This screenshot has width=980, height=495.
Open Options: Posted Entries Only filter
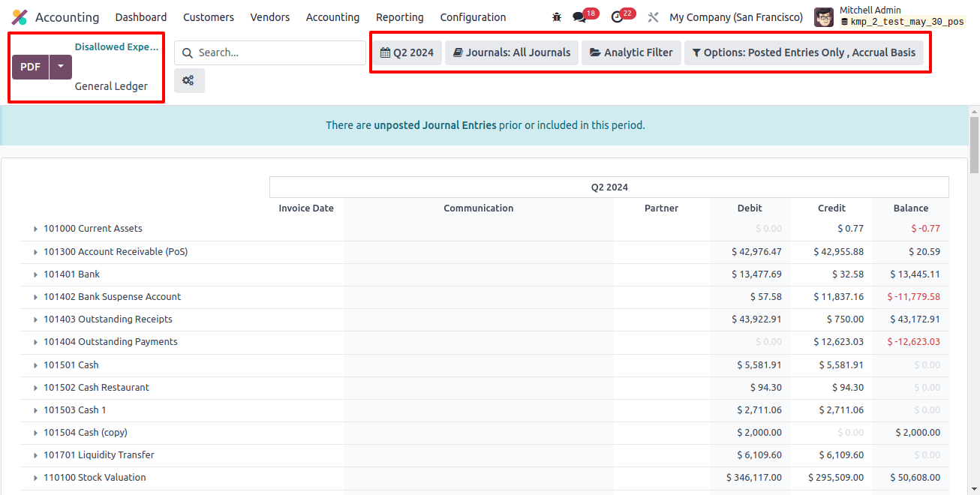click(x=804, y=52)
